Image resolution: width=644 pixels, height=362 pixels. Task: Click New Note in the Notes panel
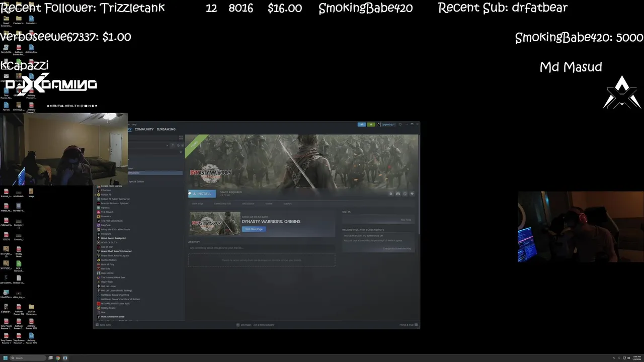[x=406, y=220]
